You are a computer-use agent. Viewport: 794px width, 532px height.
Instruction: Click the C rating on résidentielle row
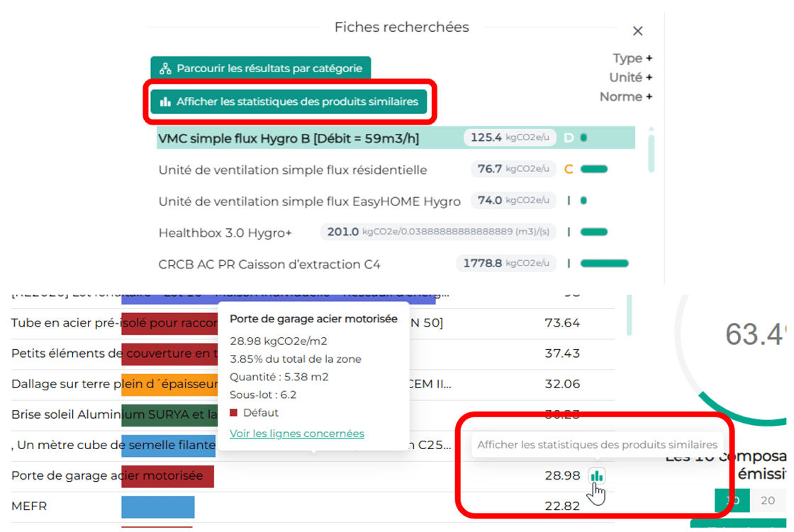[x=569, y=169]
